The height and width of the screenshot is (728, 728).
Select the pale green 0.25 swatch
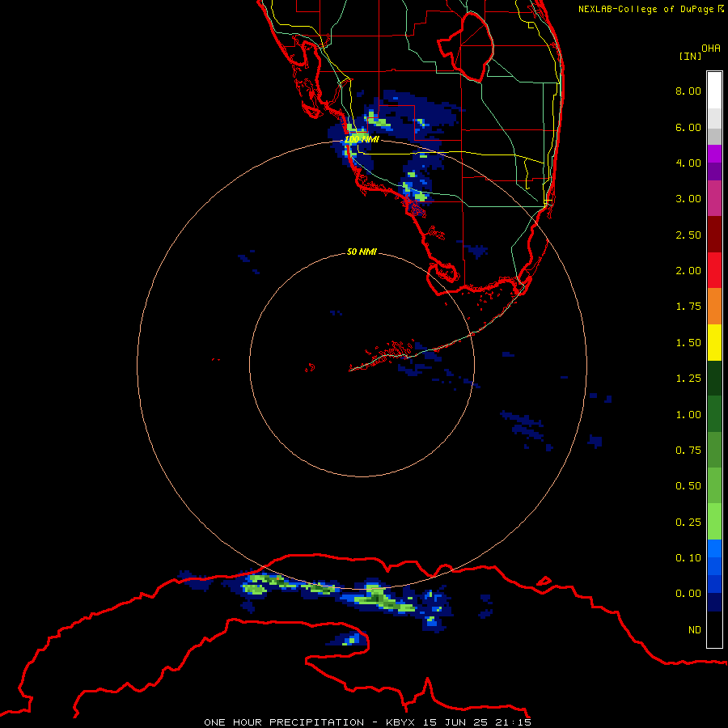click(714, 522)
